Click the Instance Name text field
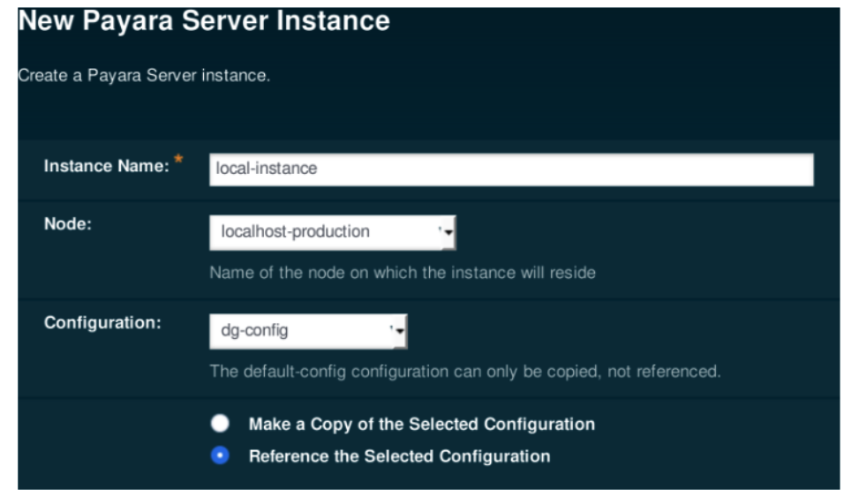This screenshot has width=859, height=504. pos(510,169)
